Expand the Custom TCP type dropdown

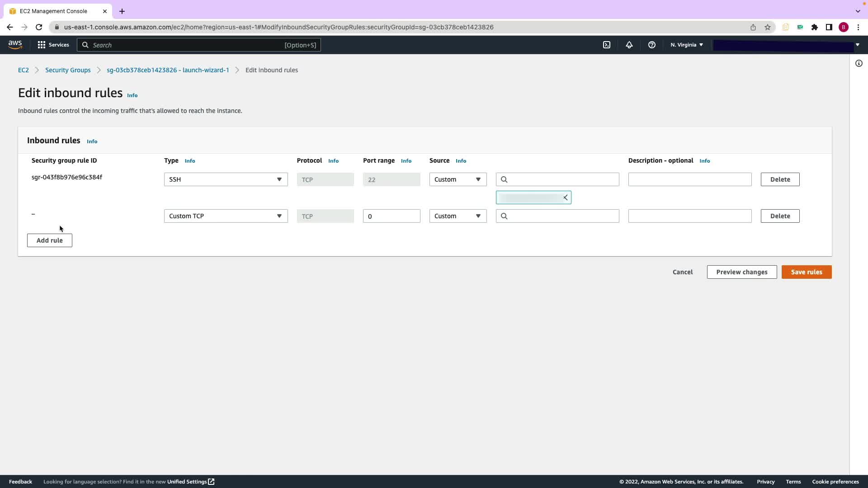pos(226,216)
